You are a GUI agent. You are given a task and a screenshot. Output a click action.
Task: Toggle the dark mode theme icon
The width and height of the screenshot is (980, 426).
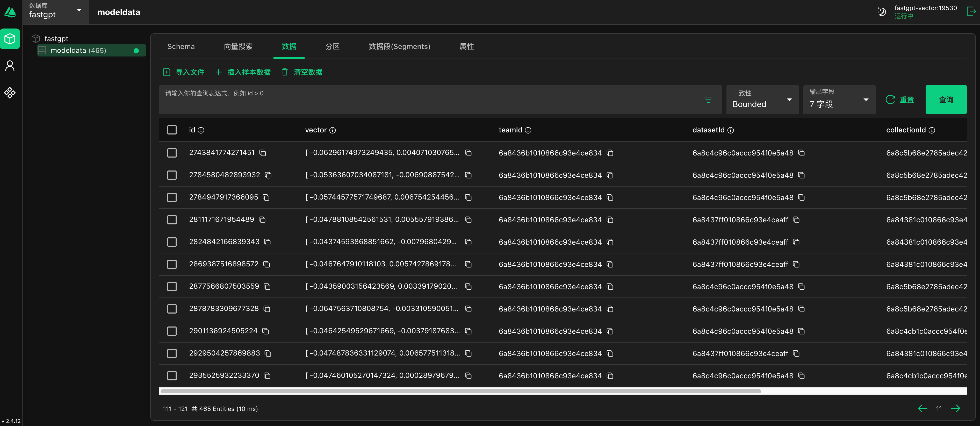point(882,12)
